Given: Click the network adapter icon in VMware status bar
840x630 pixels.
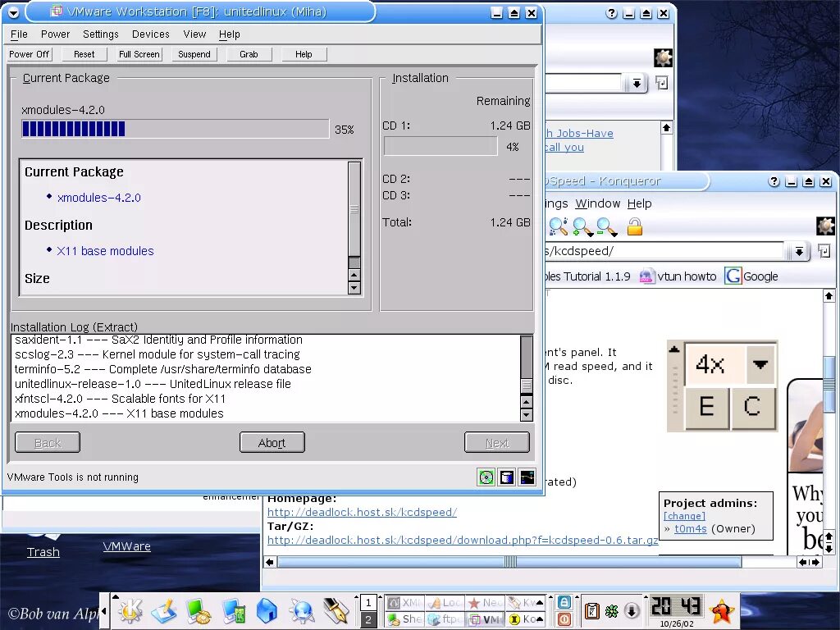Looking at the screenshot, I should point(527,477).
